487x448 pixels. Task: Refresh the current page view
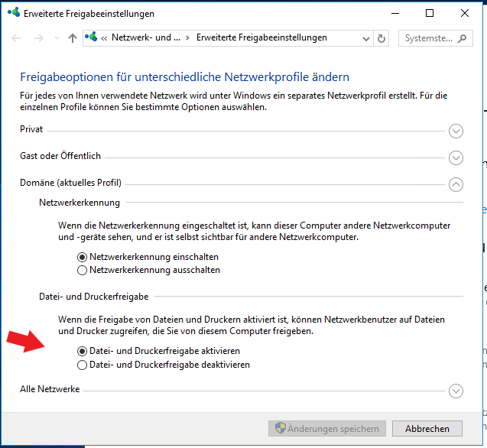click(382, 38)
